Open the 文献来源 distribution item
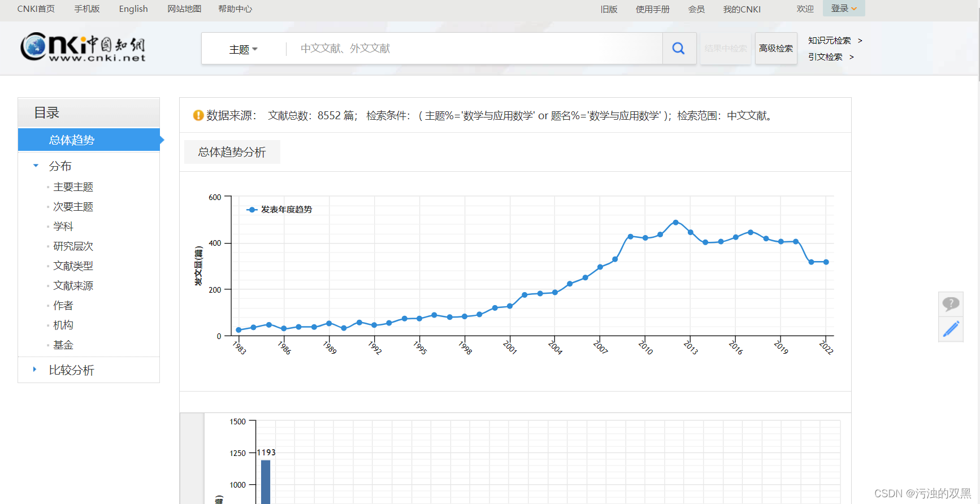980x504 pixels. (73, 285)
